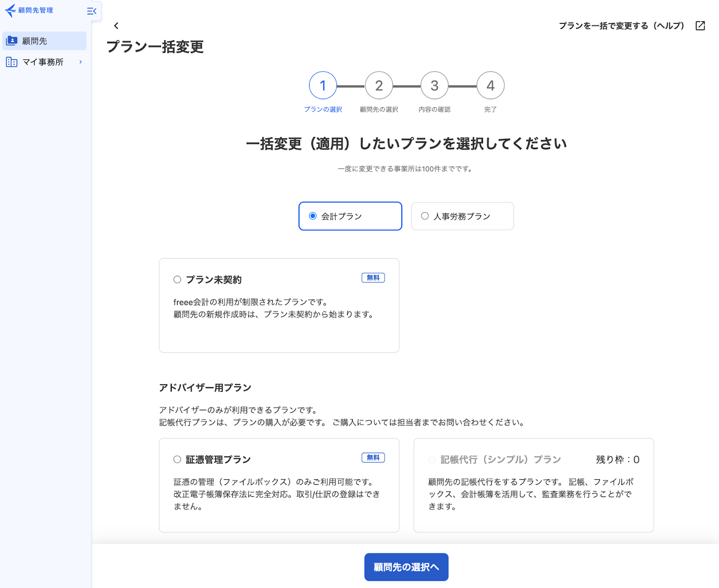The image size is (719, 588).
Task: Select the 会計プラン radio option
Action: pyautogui.click(x=350, y=216)
